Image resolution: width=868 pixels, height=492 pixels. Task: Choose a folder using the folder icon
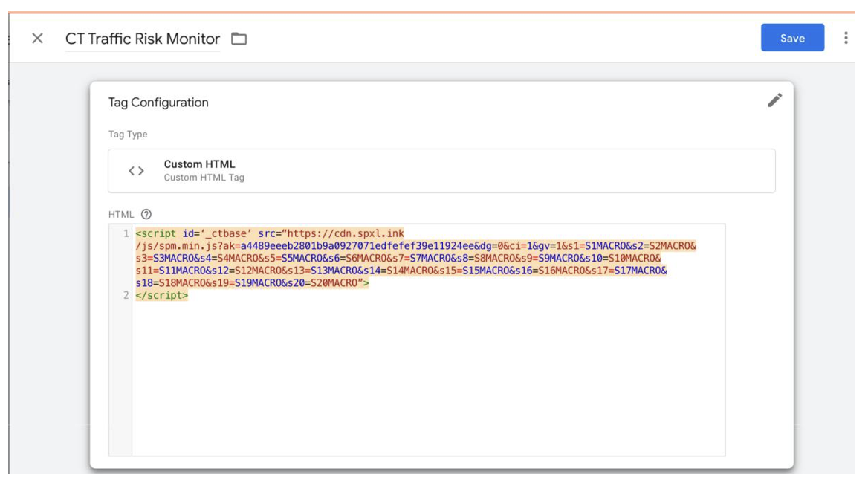pyautogui.click(x=239, y=39)
